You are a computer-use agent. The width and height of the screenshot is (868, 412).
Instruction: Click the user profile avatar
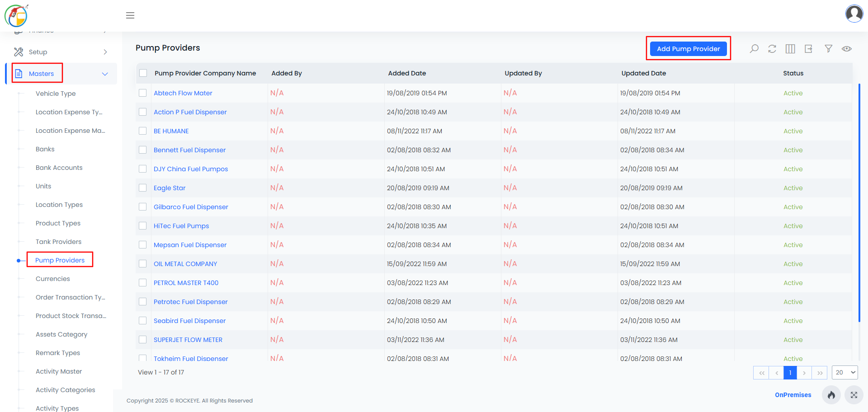854,14
